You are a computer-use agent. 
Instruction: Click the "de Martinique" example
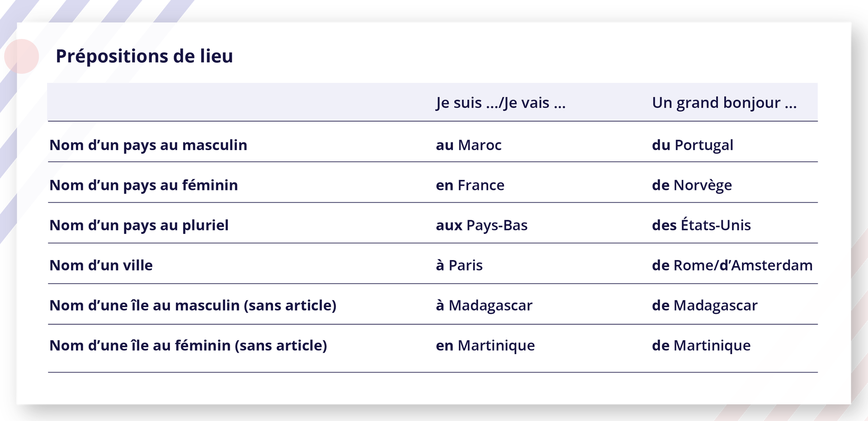pyautogui.click(x=701, y=346)
